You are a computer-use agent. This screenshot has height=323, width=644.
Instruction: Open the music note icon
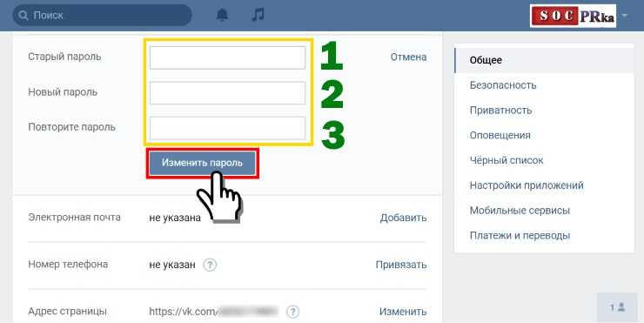pyautogui.click(x=258, y=15)
